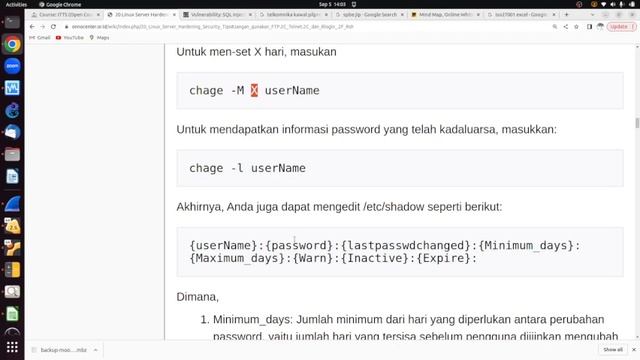Click the Update button in Chrome
This screenshot has height=360, width=640.
(621, 27)
